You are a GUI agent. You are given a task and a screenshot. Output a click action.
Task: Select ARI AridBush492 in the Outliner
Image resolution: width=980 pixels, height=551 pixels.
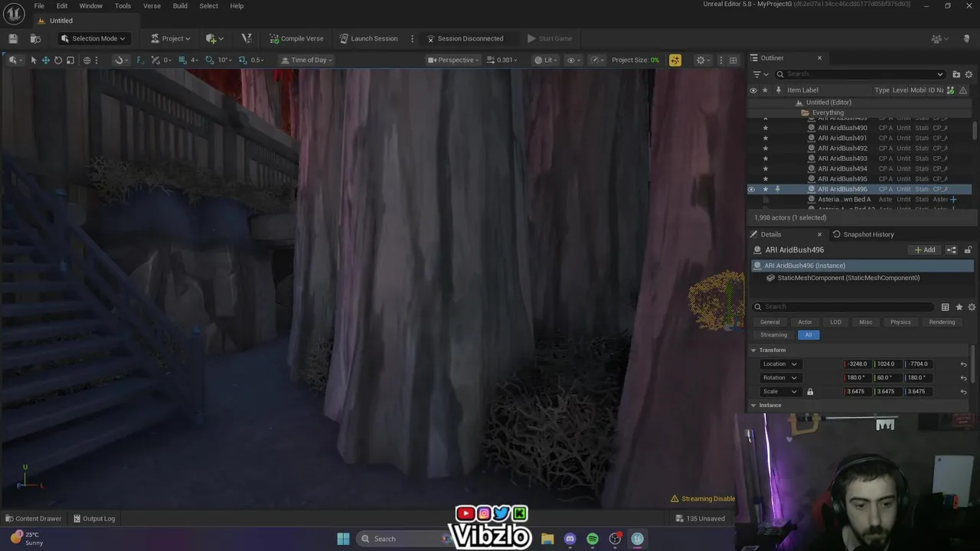click(x=842, y=148)
